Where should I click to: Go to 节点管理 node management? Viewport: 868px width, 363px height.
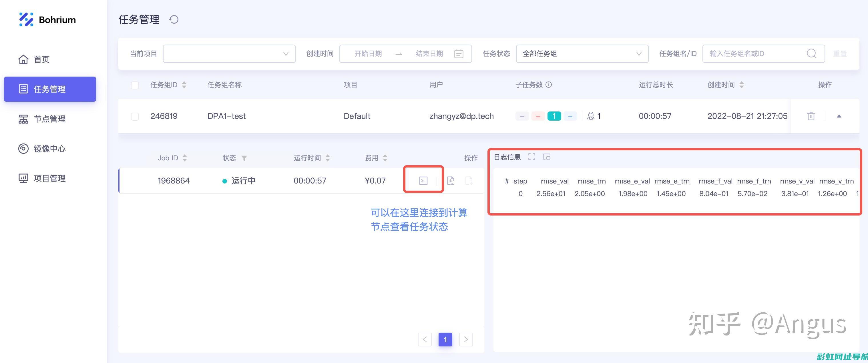[x=42, y=119]
